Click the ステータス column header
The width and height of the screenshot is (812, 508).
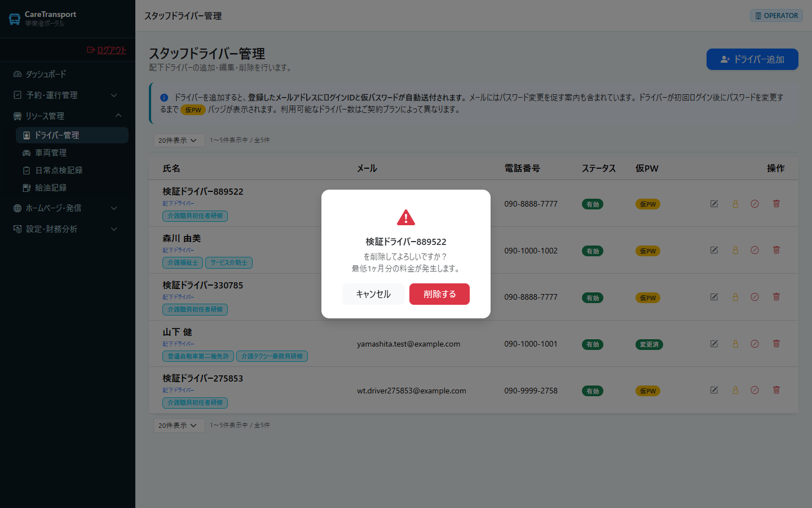pos(599,168)
